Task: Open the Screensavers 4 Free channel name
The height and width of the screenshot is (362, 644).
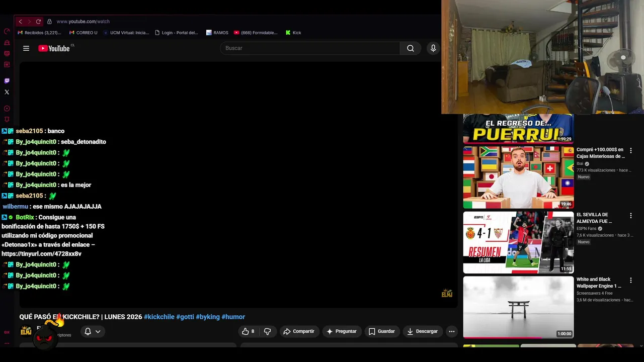Action: 594,293
